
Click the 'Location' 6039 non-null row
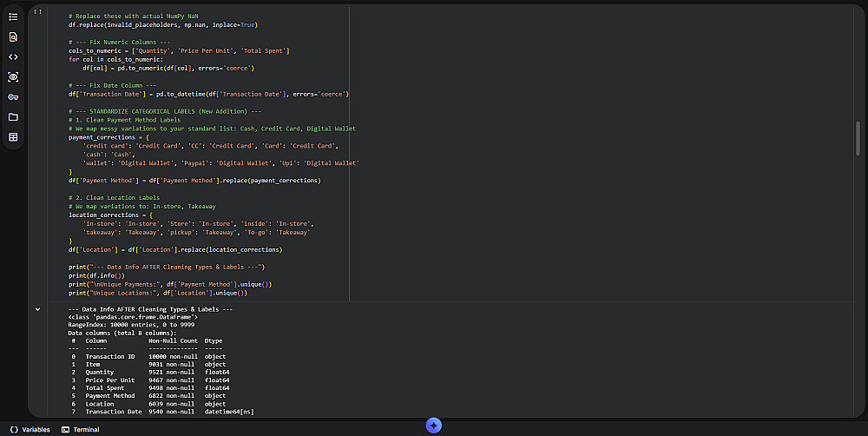pos(148,404)
